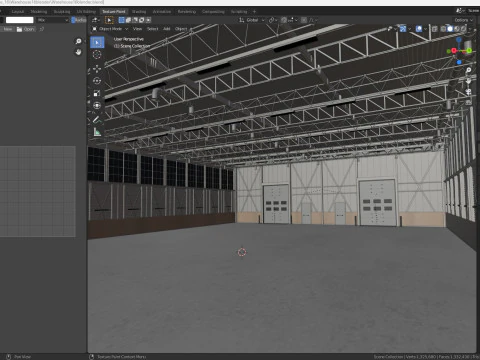Toggle viewport overlays
The height and width of the screenshot is (360, 480).
pos(419,29)
